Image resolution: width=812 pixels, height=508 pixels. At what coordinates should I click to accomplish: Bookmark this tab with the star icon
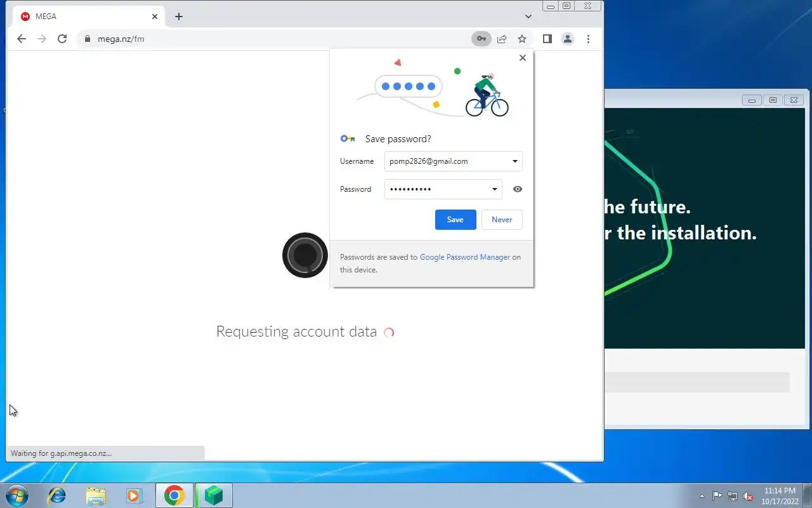click(x=522, y=39)
